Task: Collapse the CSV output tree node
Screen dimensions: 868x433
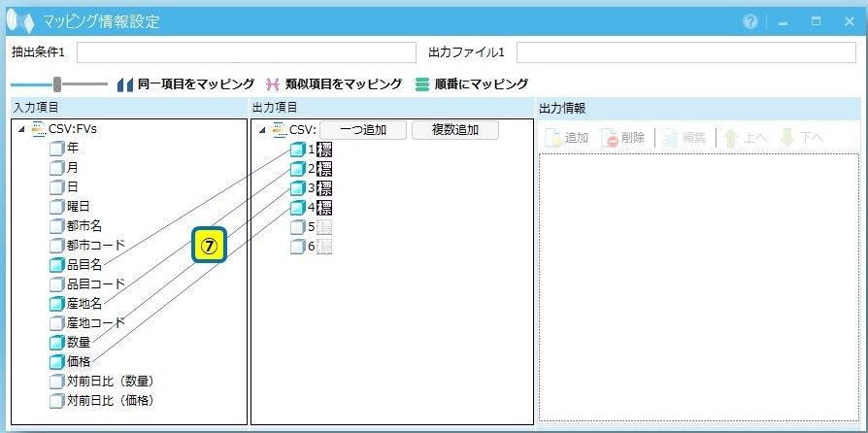Action: [262, 131]
